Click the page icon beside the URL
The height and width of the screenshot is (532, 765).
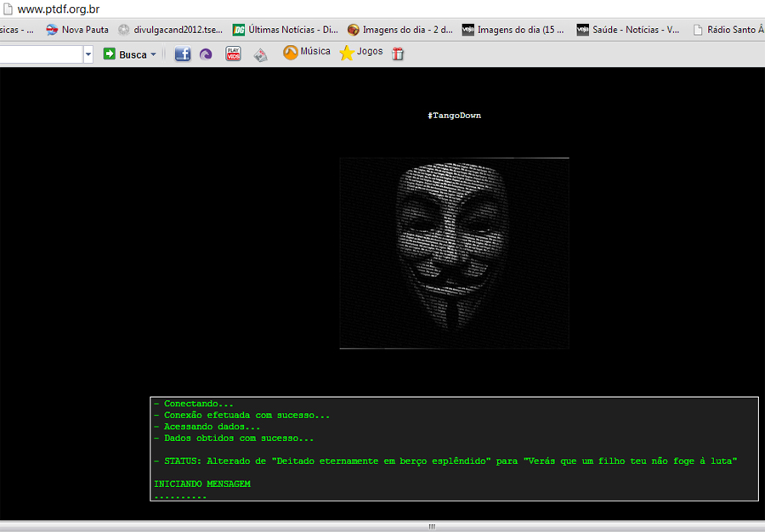[x=8, y=8]
